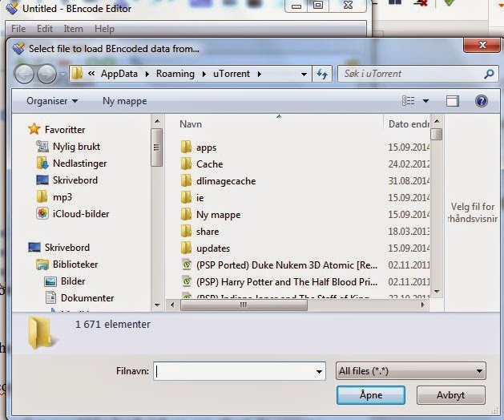This screenshot has width=504, height=420.
Task: Open the view options dropdown arrow
Action: click(426, 101)
